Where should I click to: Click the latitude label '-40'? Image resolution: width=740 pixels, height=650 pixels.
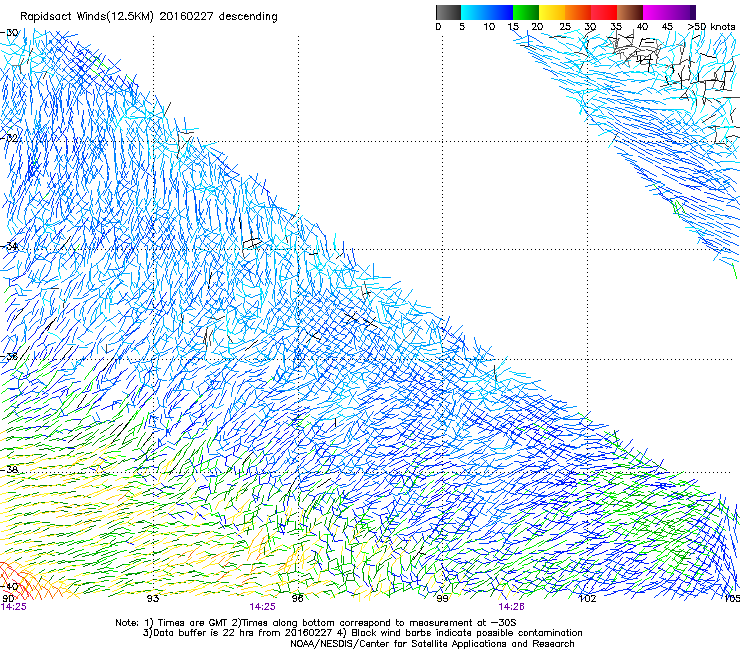coord(9,586)
